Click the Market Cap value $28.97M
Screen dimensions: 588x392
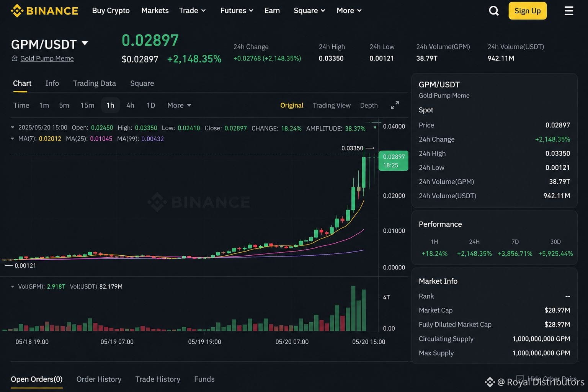click(x=557, y=310)
